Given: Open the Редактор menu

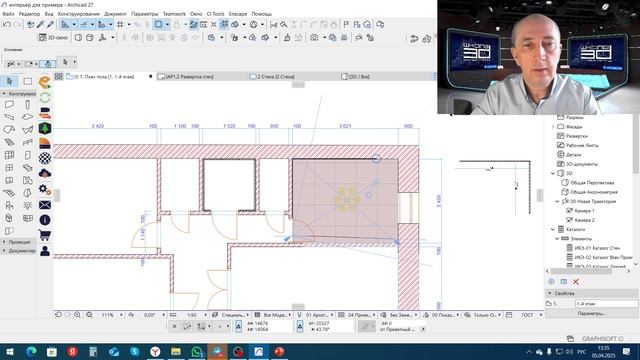Looking at the screenshot, I should [x=29, y=14].
